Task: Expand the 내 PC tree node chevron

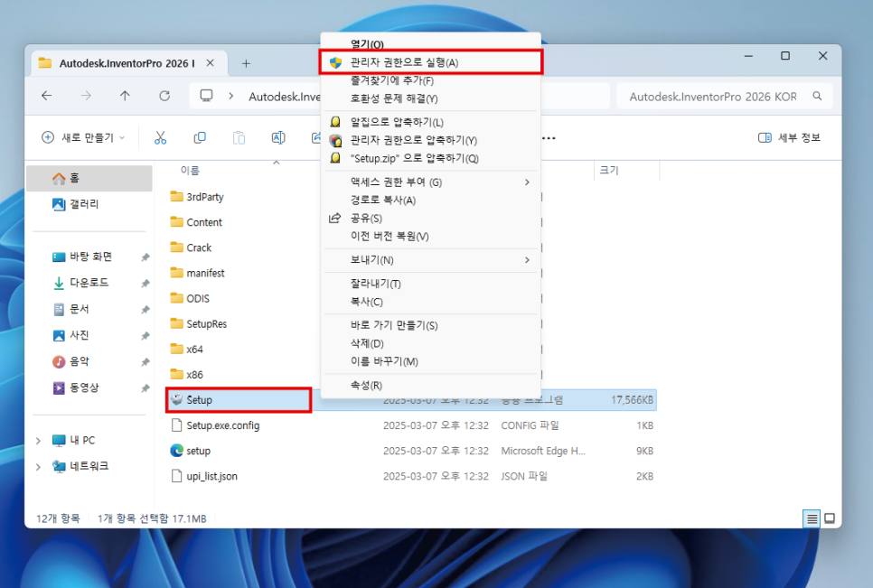Action: (38, 441)
